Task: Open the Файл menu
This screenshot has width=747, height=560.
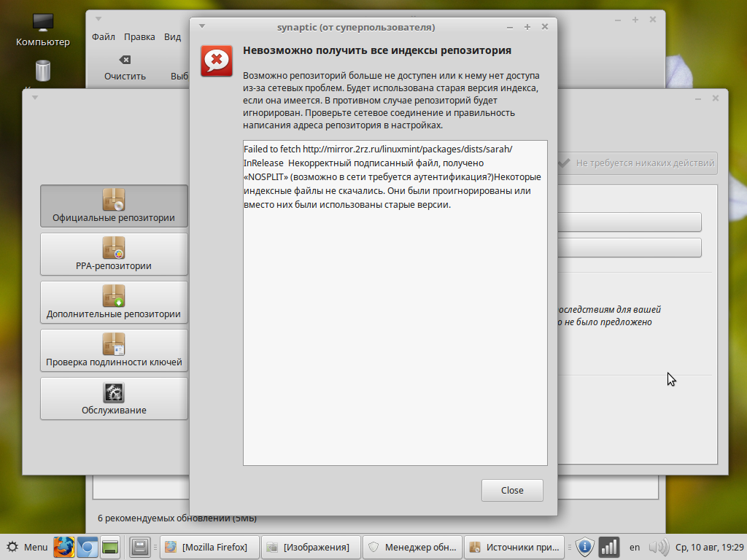Action: tap(103, 37)
